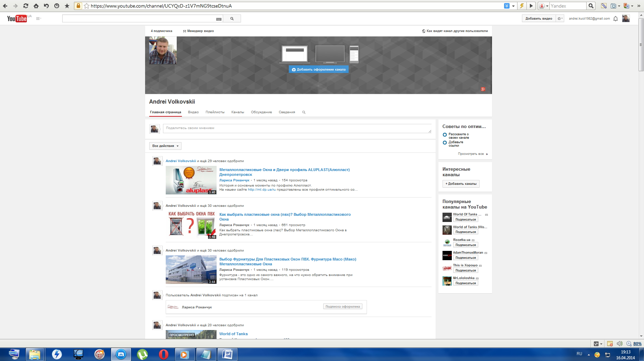Image resolution: width=644 pixels, height=361 pixels.
Task: Open the 'Как выбрать пластиковые окна' video link
Action: click(x=285, y=217)
